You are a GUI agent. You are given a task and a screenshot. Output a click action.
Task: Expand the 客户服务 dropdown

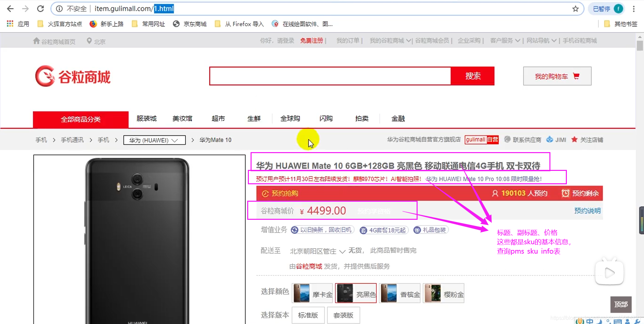(505, 41)
